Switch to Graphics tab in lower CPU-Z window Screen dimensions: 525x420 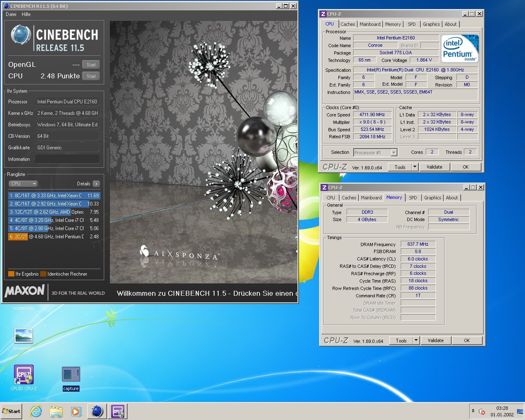[x=433, y=198]
